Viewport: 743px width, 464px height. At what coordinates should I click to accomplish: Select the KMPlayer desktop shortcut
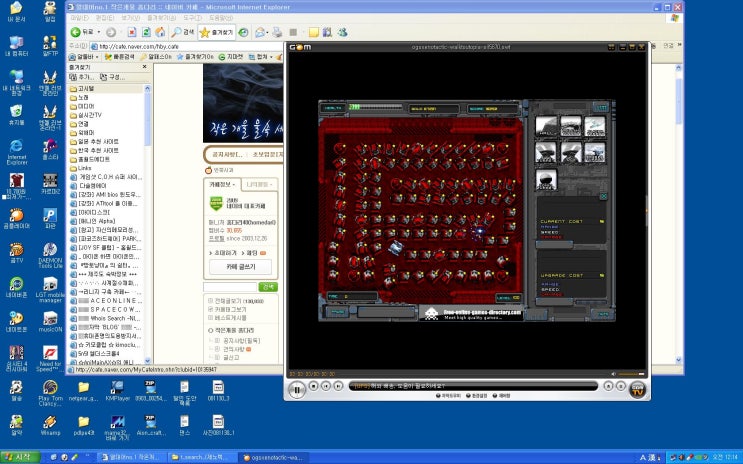point(117,391)
